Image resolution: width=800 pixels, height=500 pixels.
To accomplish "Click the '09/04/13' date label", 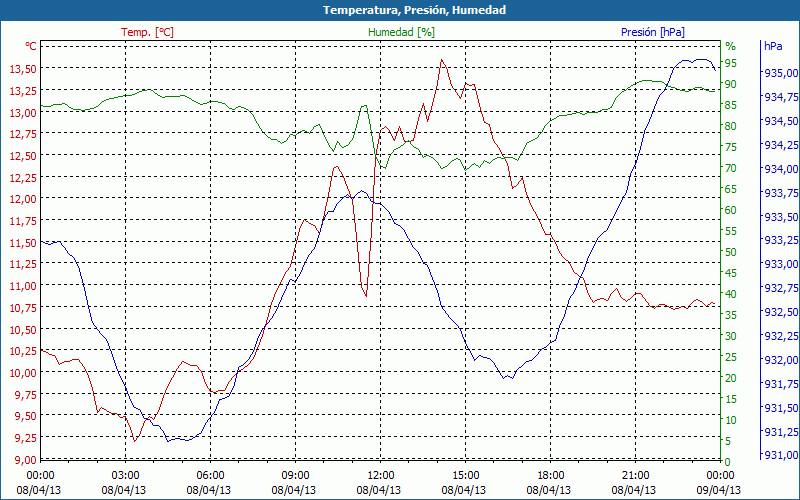I will tap(719, 490).
